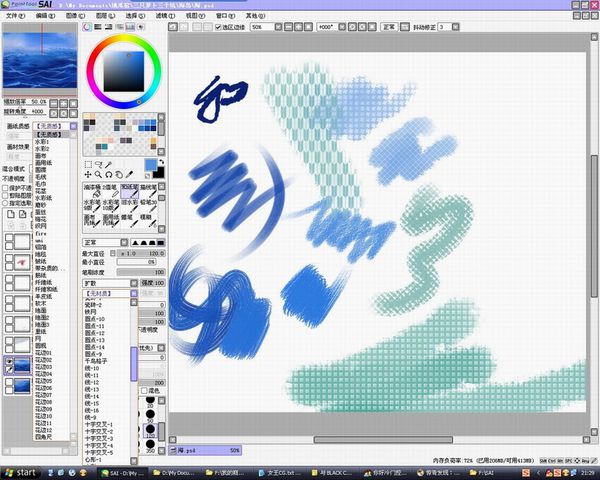Open the (优先) priority dropdown
This screenshot has width=600, height=480.
[x=161, y=348]
